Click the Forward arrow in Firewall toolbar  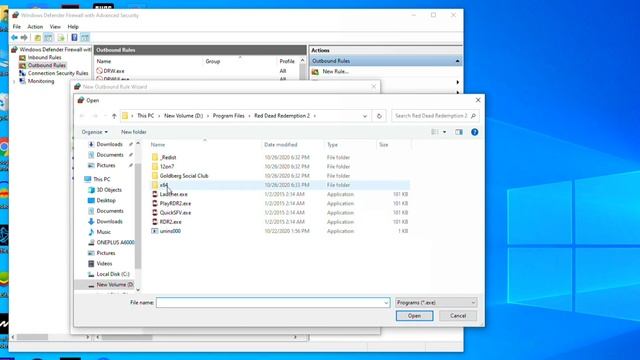(x=24, y=38)
